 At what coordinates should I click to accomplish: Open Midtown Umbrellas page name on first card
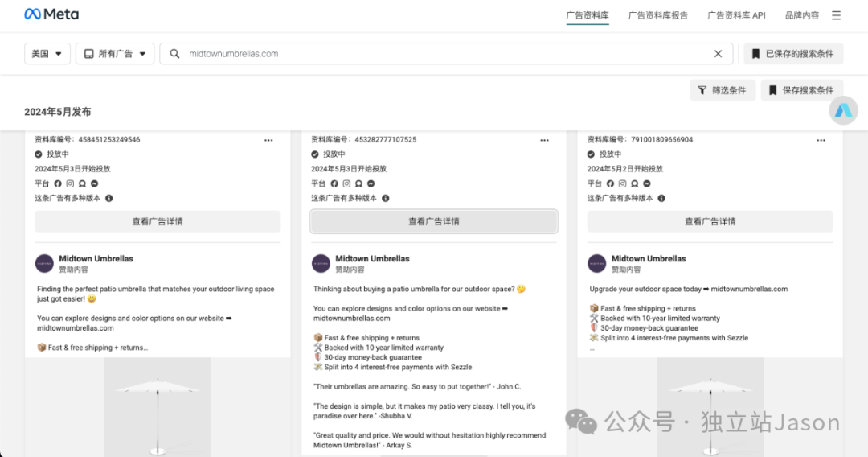point(96,259)
